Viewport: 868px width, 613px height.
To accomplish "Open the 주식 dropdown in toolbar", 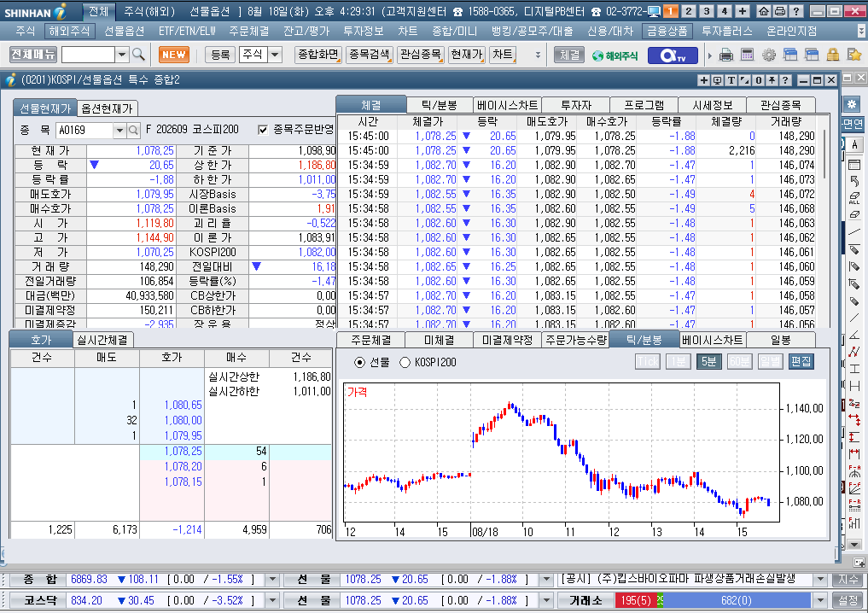I will [x=275, y=55].
